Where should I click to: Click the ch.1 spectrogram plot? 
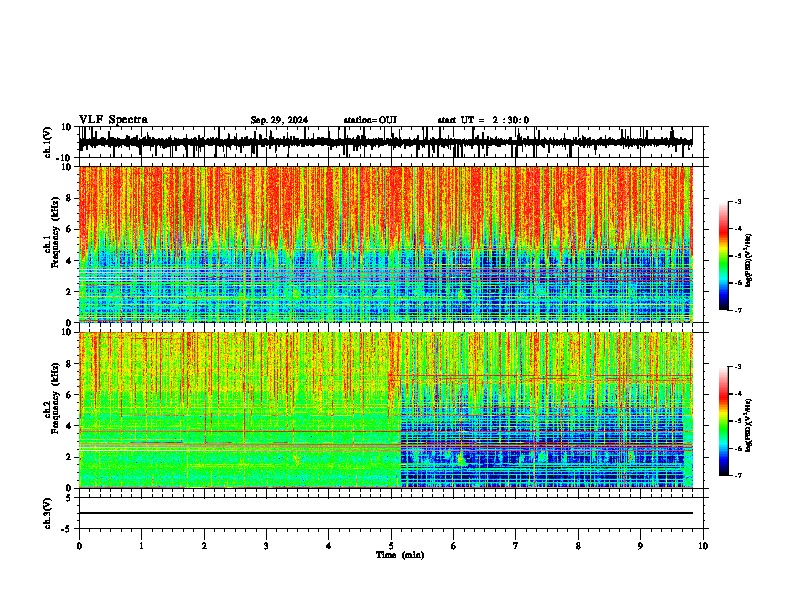pos(385,244)
